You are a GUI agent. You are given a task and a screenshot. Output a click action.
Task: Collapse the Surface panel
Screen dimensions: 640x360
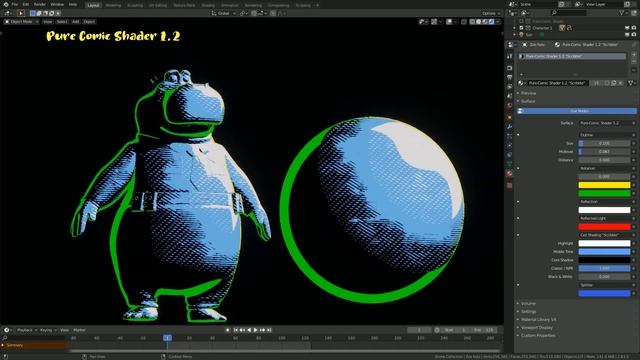(527, 101)
